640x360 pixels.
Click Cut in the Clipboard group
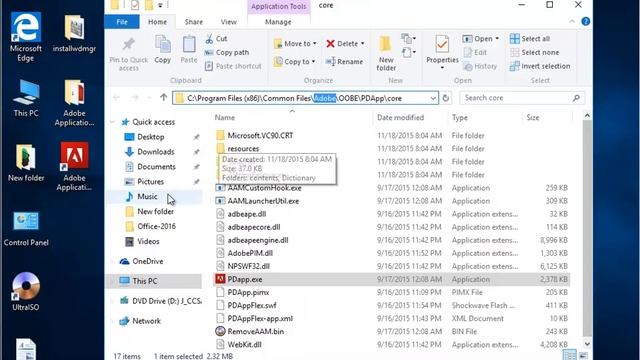point(216,39)
